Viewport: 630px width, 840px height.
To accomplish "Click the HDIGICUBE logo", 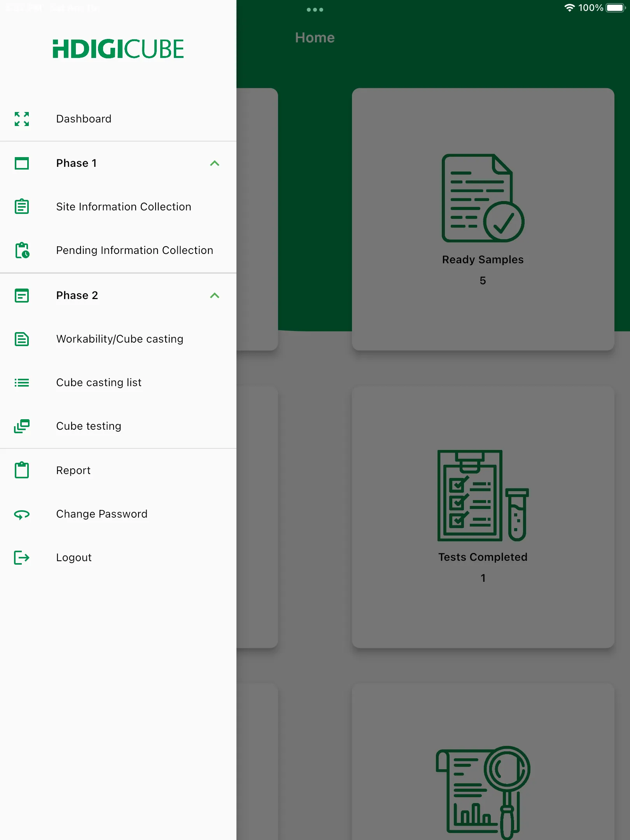I will tap(118, 49).
